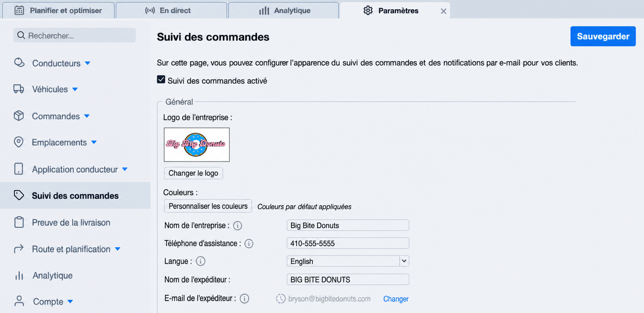Click the Changer link for sender email
This screenshot has height=313, width=644.
click(396, 299)
